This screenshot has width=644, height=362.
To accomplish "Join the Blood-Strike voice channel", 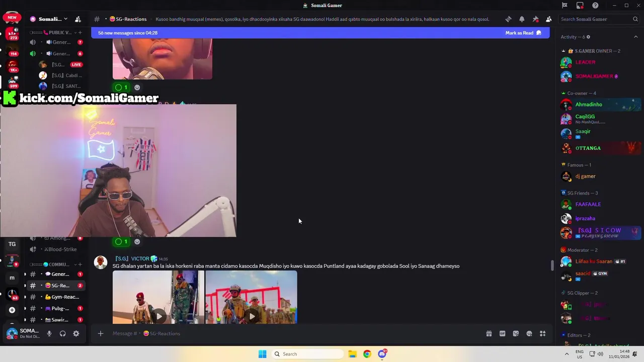I will (x=56, y=249).
